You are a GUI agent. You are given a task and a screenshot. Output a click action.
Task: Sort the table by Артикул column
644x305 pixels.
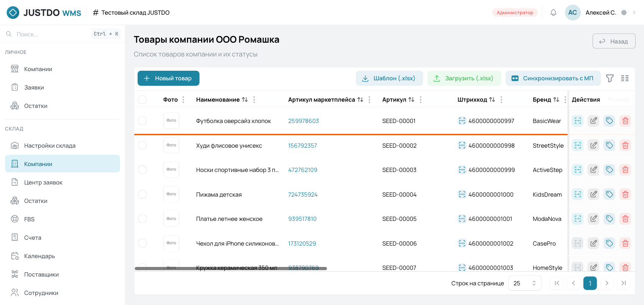[411, 100]
